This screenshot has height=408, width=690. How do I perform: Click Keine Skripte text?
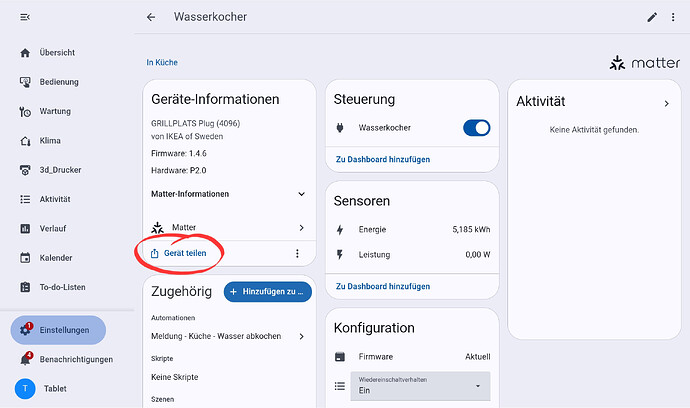point(175,377)
